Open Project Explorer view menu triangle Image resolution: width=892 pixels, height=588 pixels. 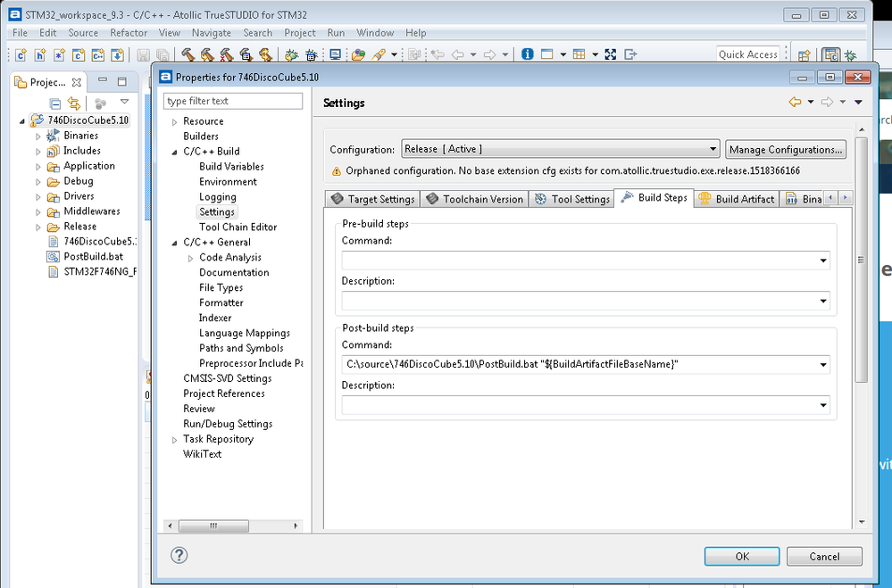pos(125,102)
